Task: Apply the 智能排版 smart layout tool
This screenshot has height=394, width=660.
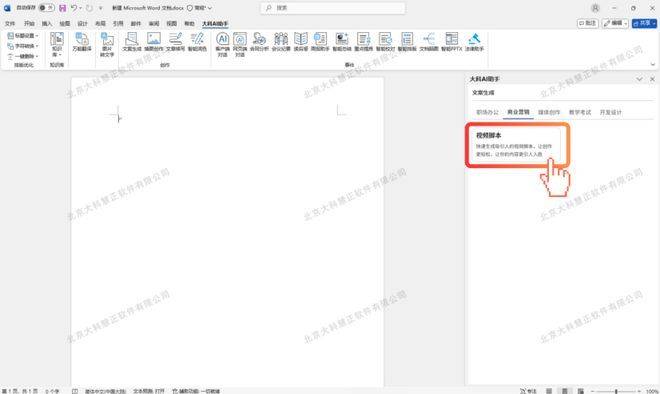Action: tap(407, 42)
